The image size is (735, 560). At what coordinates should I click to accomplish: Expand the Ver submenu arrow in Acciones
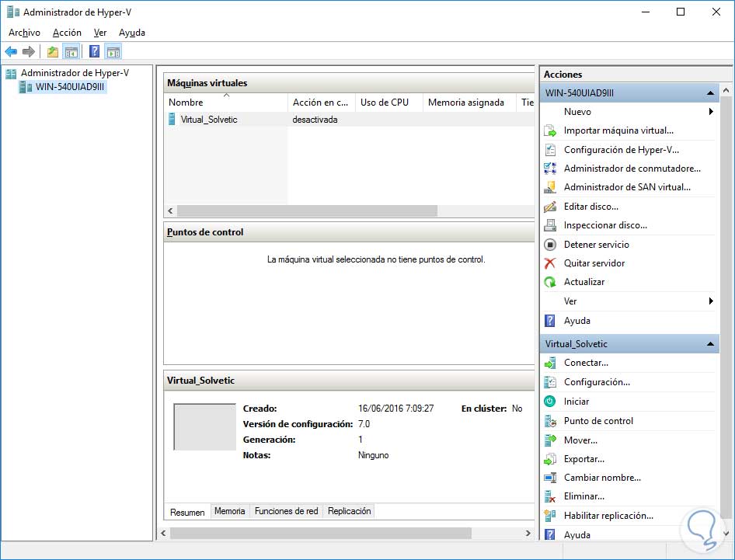[x=711, y=301]
